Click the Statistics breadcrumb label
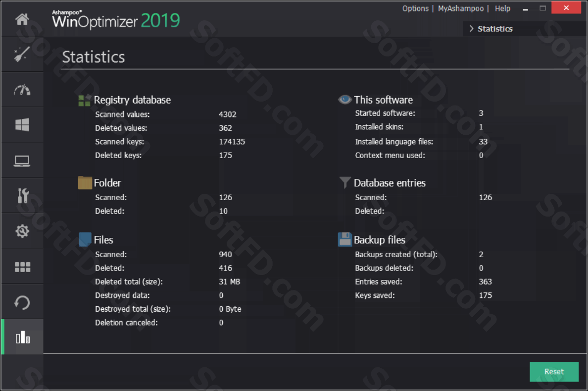Viewport: 588px width, 391px height. (x=495, y=29)
